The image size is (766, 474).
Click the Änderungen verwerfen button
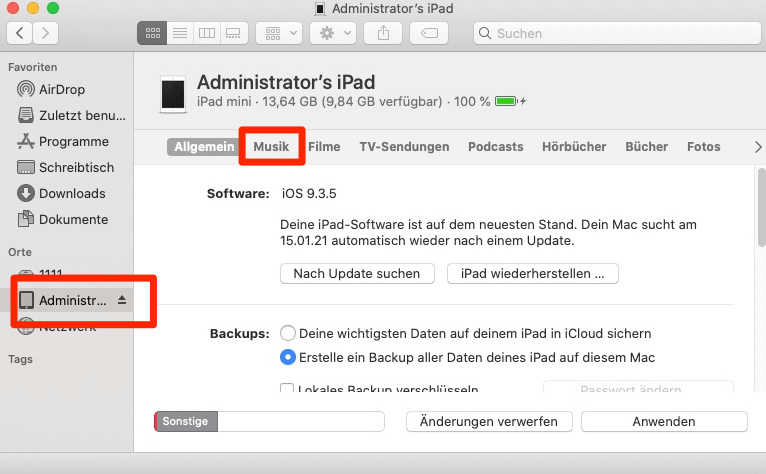pyautogui.click(x=489, y=421)
